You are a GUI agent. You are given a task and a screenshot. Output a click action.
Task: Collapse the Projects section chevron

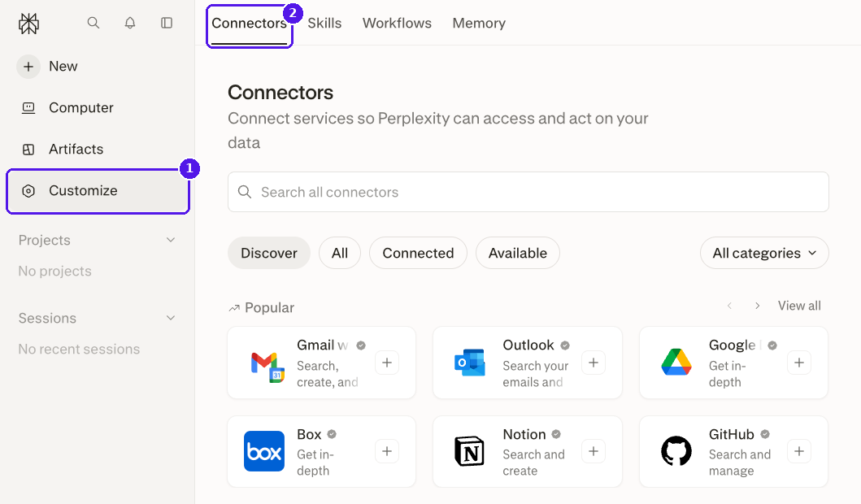(171, 240)
